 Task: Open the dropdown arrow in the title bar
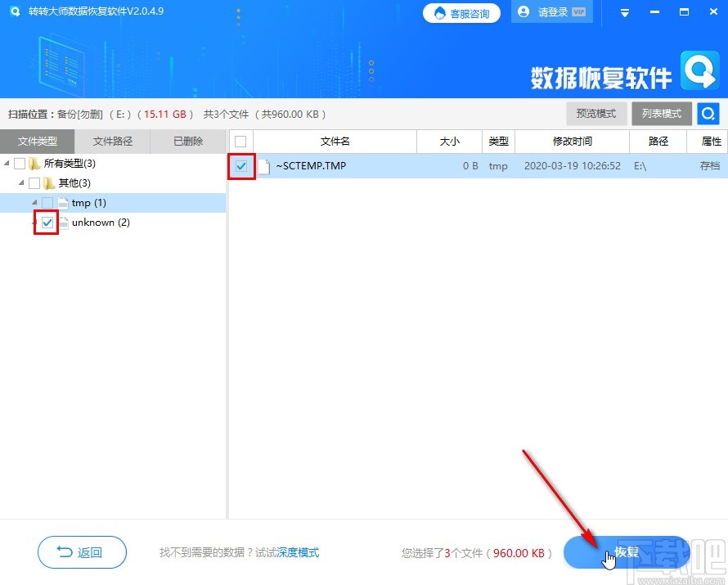(x=625, y=11)
